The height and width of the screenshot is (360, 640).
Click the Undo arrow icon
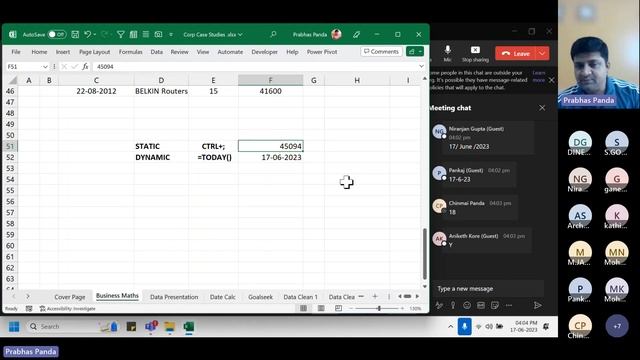click(87, 34)
